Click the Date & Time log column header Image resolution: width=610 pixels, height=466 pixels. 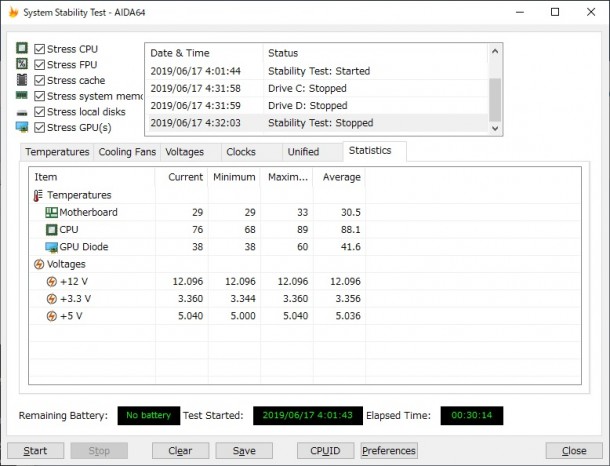[205, 53]
